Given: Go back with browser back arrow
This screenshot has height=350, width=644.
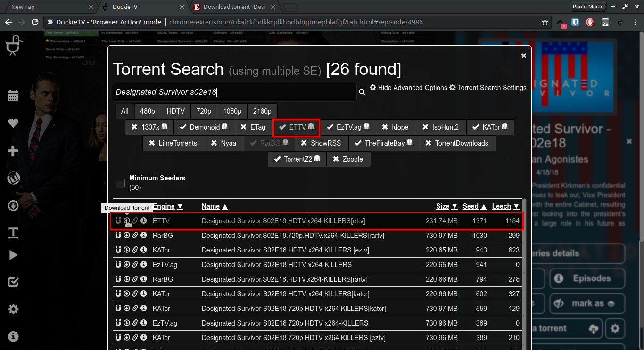Looking at the screenshot, I should point(9,22).
